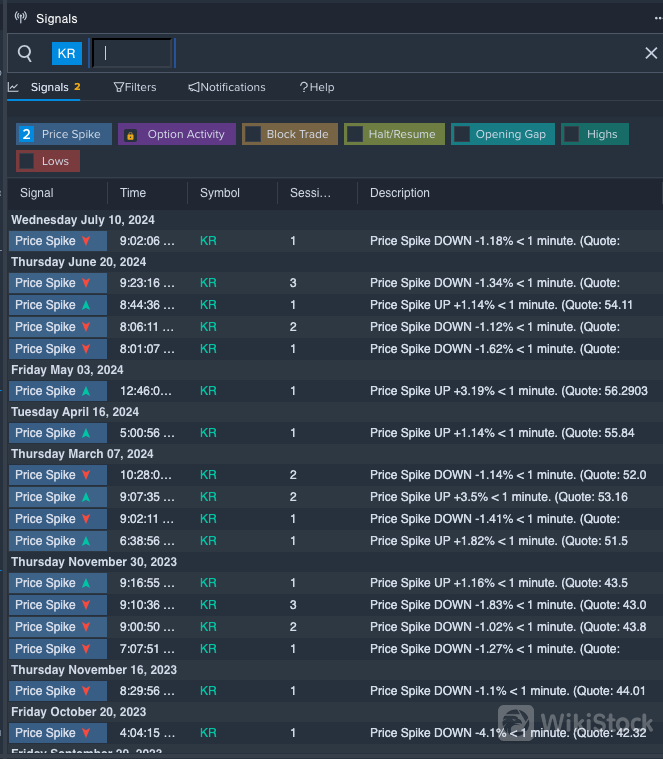The width and height of the screenshot is (663, 759).
Task: Open the Help tab
Action: coord(317,87)
